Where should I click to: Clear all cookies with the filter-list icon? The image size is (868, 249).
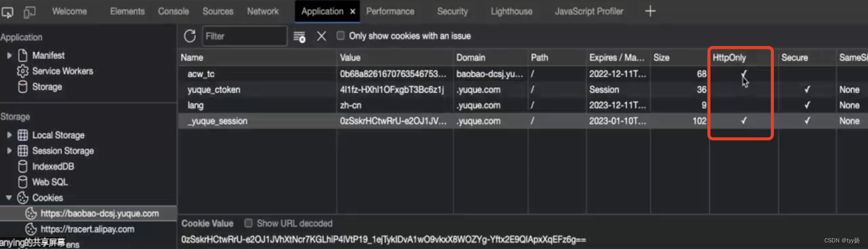[x=299, y=36]
